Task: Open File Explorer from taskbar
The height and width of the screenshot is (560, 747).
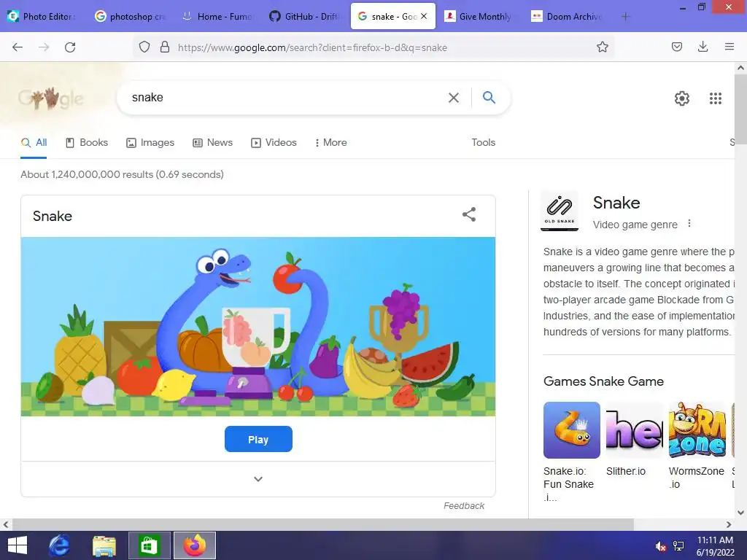Action: tap(104, 545)
